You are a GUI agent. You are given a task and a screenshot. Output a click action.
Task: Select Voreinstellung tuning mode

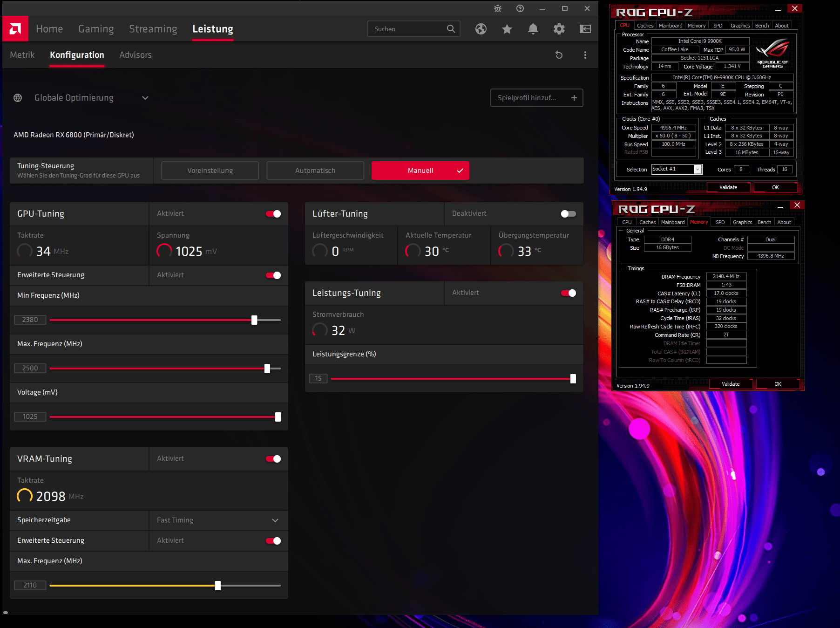click(210, 171)
